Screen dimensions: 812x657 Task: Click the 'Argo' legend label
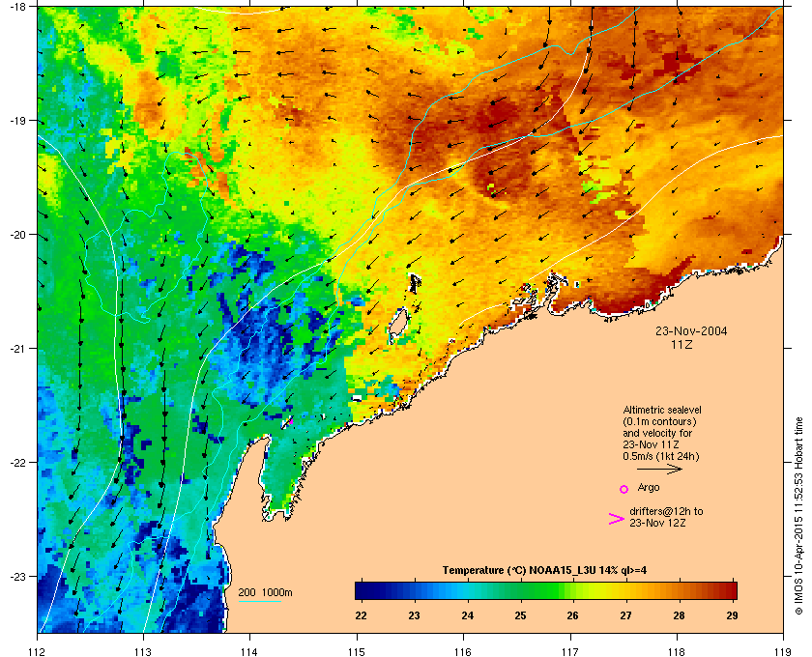[x=649, y=487]
